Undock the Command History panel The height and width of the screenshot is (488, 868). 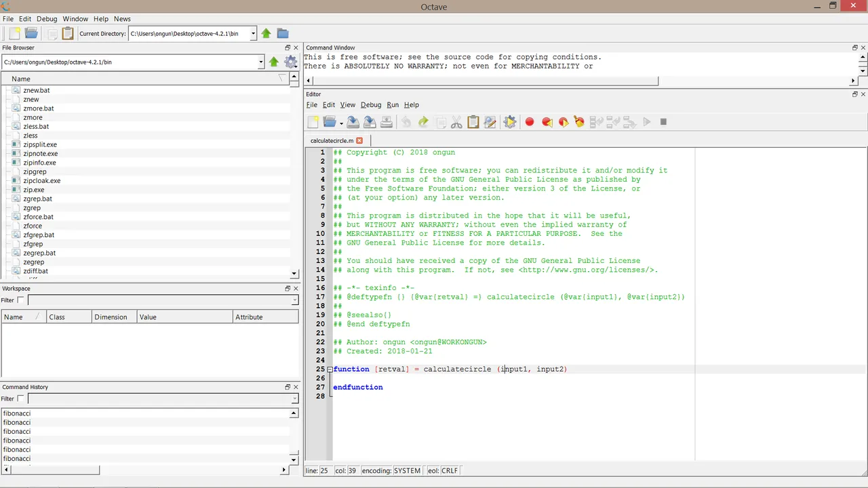click(x=288, y=387)
